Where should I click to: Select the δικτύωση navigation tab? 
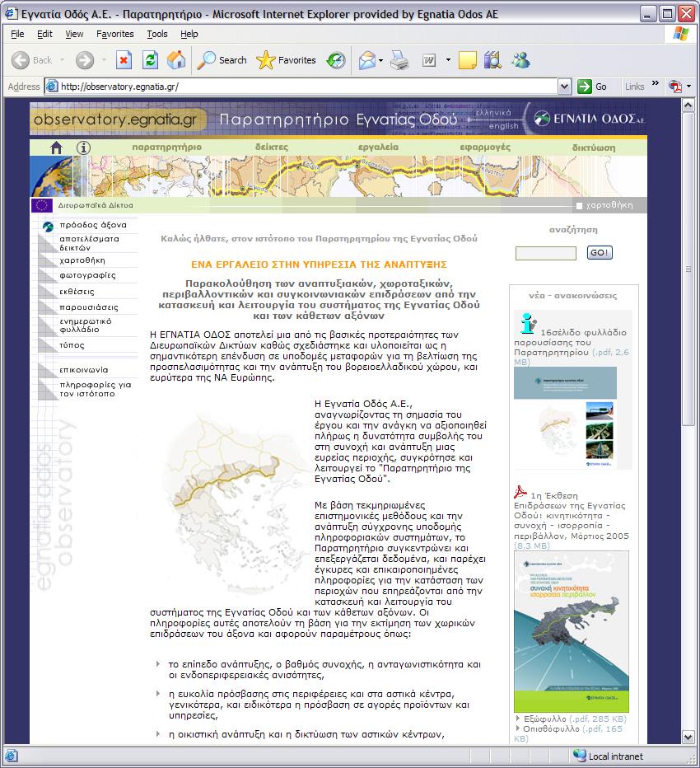pyautogui.click(x=594, y=148)
